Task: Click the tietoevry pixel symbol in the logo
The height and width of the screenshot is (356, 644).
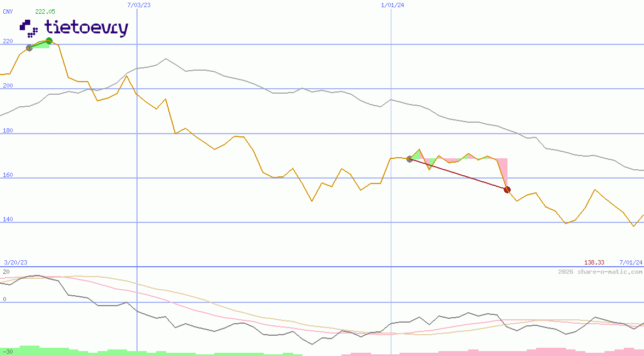Action: pyautogui.click(x=29, y=28)
